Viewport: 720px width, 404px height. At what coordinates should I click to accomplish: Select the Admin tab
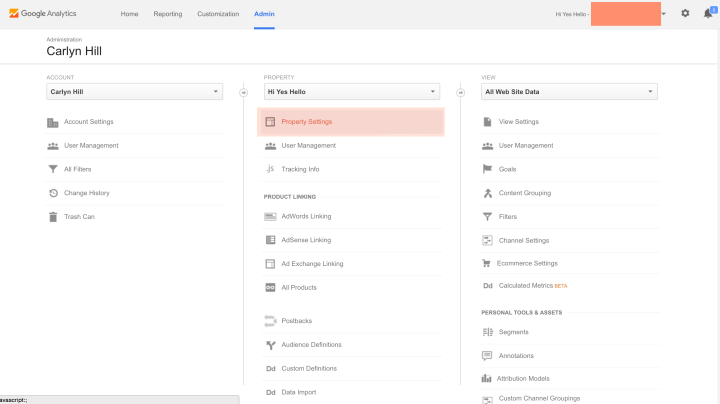click(264, 14)
